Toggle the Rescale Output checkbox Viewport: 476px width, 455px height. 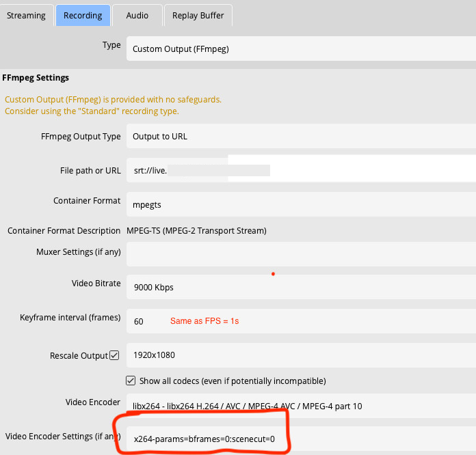point(114,355)
